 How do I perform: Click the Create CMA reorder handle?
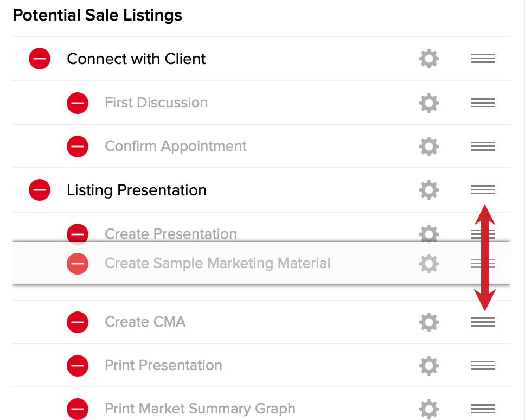pyautogui.click(x=483, y=322)
